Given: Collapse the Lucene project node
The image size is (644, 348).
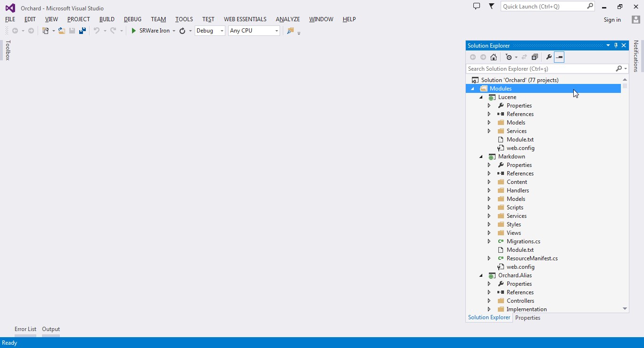Looking at the screenshot, I should [481, 97].
